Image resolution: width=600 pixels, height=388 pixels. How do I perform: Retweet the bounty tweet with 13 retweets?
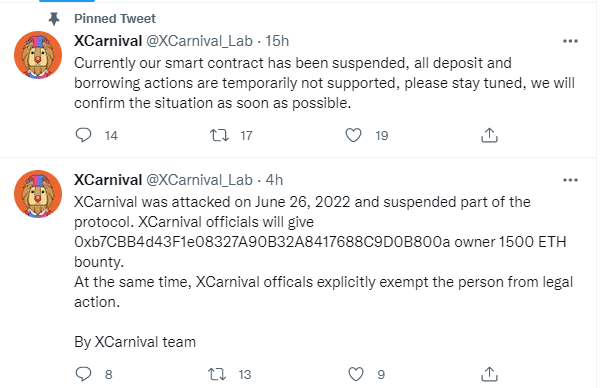217,374
